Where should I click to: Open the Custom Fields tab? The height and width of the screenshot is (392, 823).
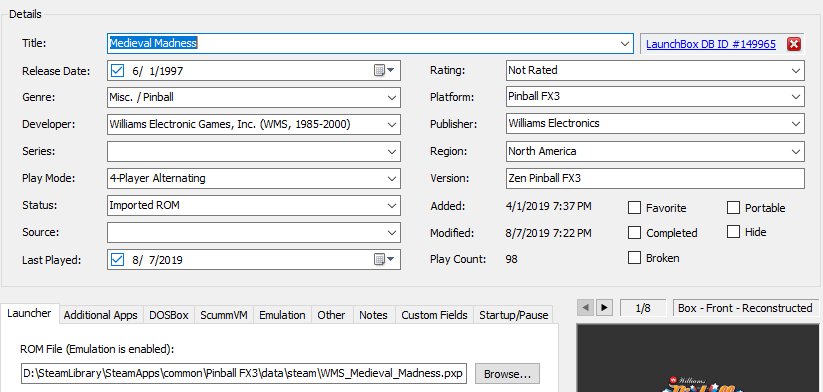[434, 315]
